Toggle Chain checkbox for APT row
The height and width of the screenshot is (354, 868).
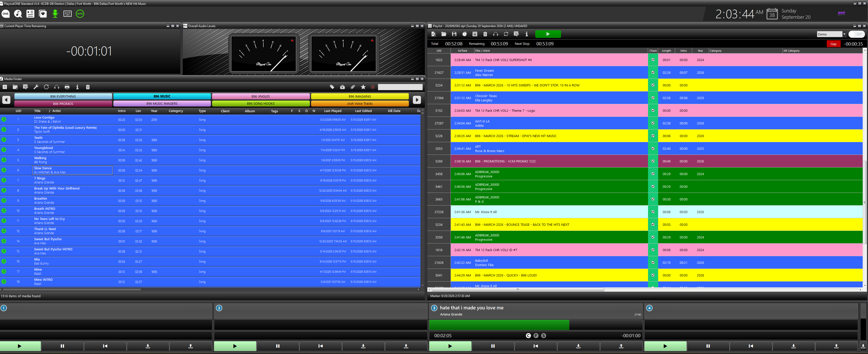[x=653, y=148]
